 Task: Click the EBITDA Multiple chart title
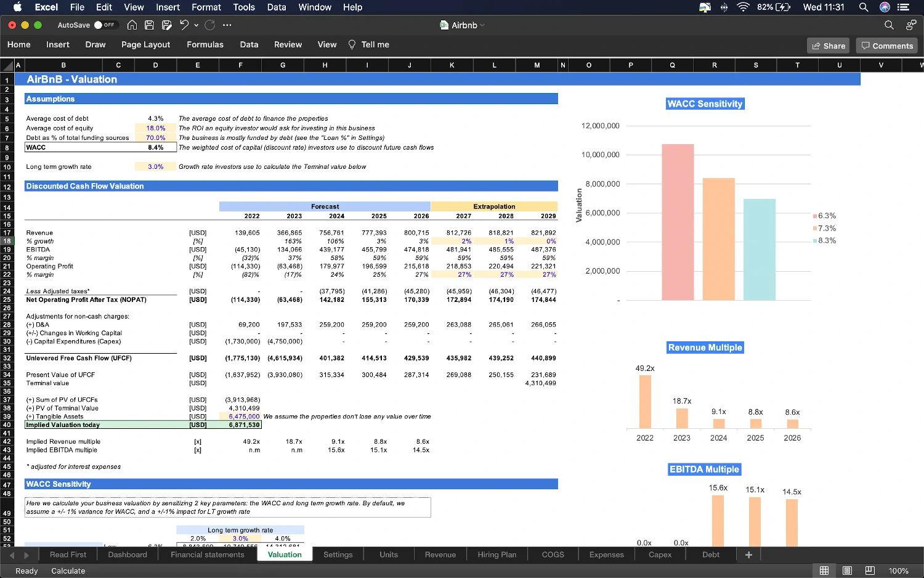click(704, 469)
